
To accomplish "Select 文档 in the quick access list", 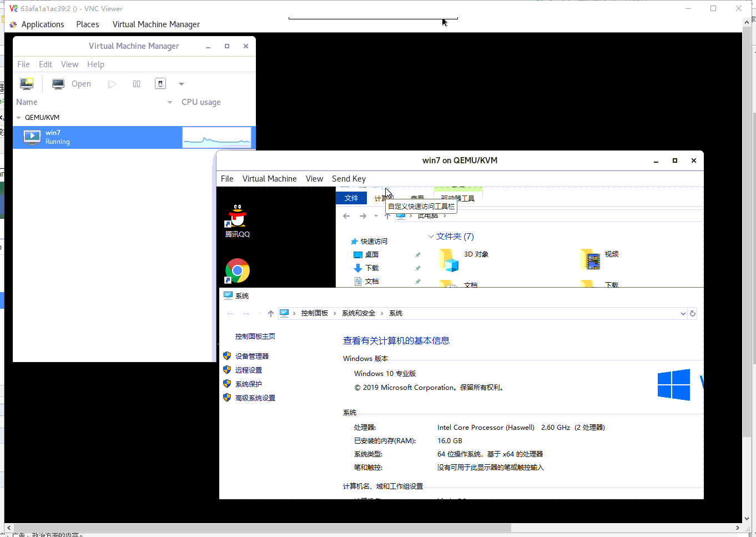I will pos(371,282).
